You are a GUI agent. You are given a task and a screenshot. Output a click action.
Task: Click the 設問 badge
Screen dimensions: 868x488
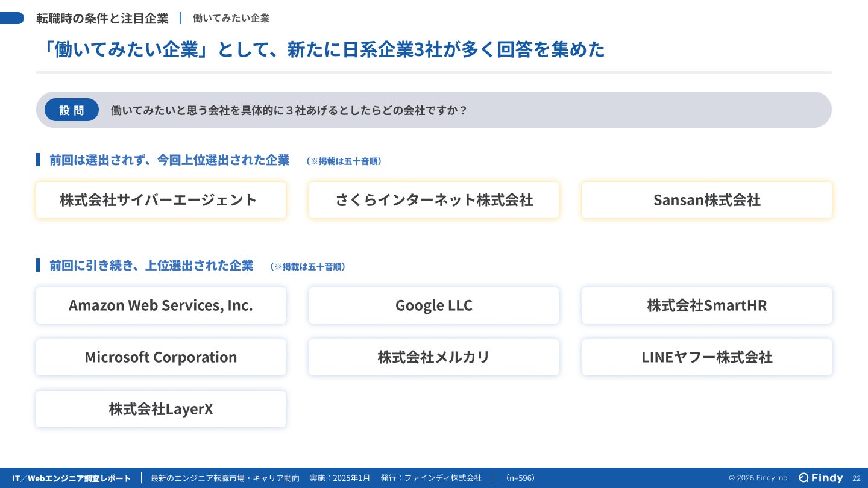[72, 110]
